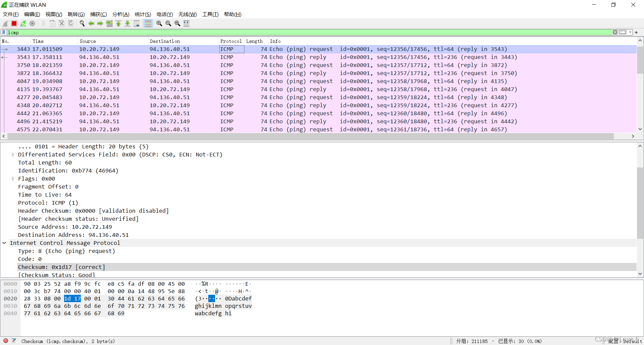The height and width of the screenshot is (345, 644).
Task: Clear the icmp display filter
Action: [x=615, y=32]
